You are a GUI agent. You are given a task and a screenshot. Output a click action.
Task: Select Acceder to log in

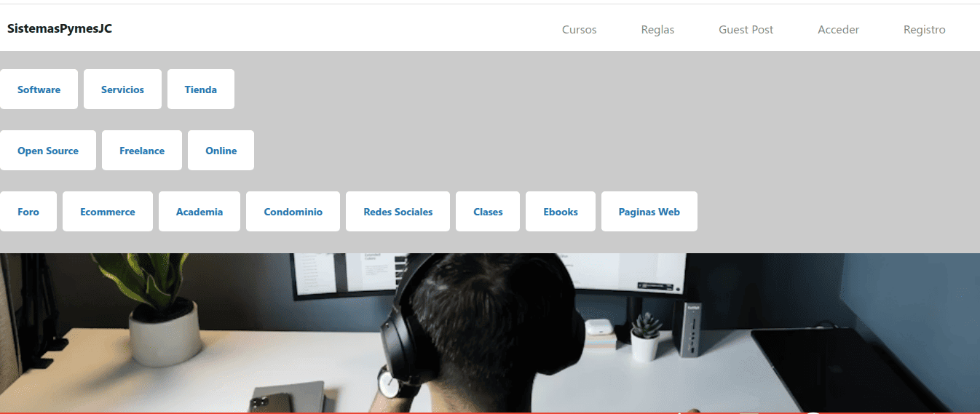click(838, 30)
